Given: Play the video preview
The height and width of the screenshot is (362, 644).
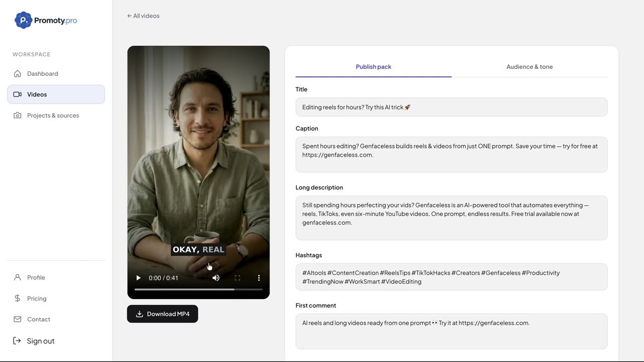Looking at the screenshot, I should (x=138, y=278).
